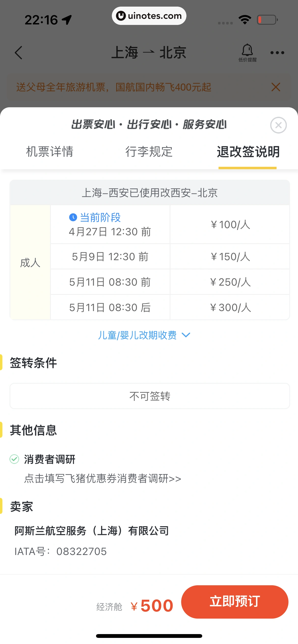
Task: Dismiss the orange promo banner
Action: coord(276,87)
